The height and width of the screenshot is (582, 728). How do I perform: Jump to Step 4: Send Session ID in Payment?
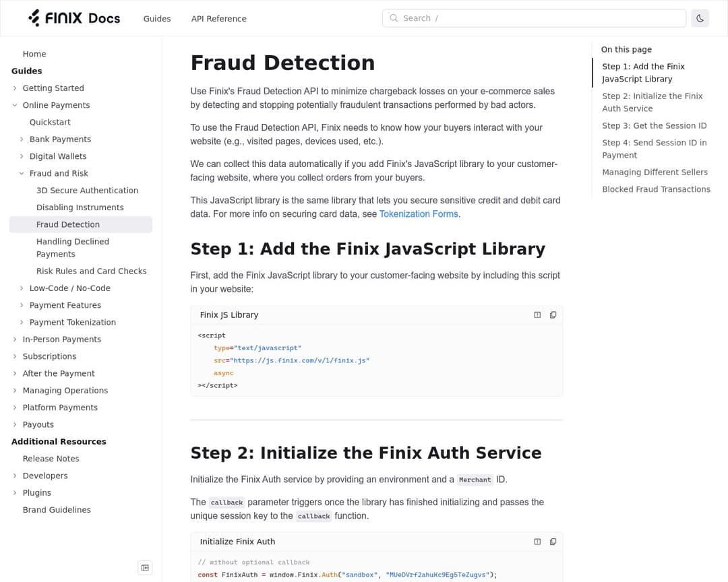pos(654,149)
